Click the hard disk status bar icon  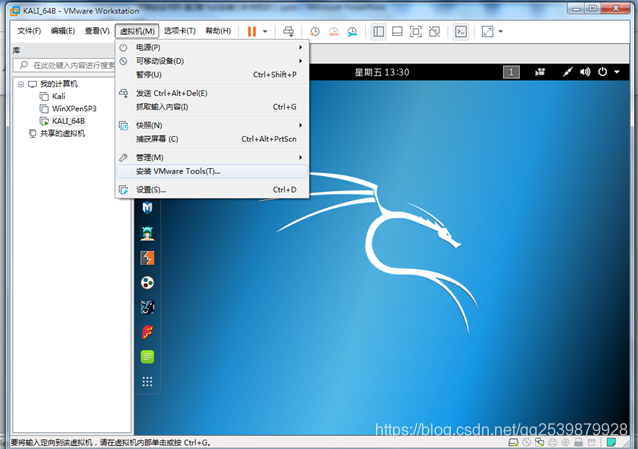pos(513,442)
